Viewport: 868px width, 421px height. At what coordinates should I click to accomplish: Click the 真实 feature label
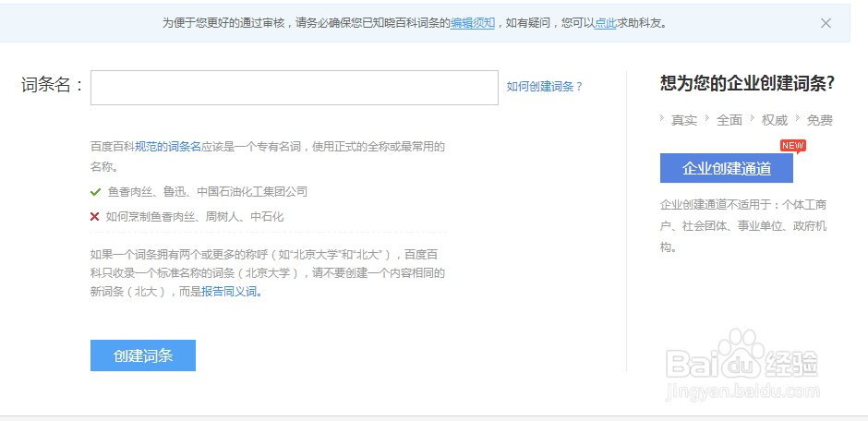(684, 120)
